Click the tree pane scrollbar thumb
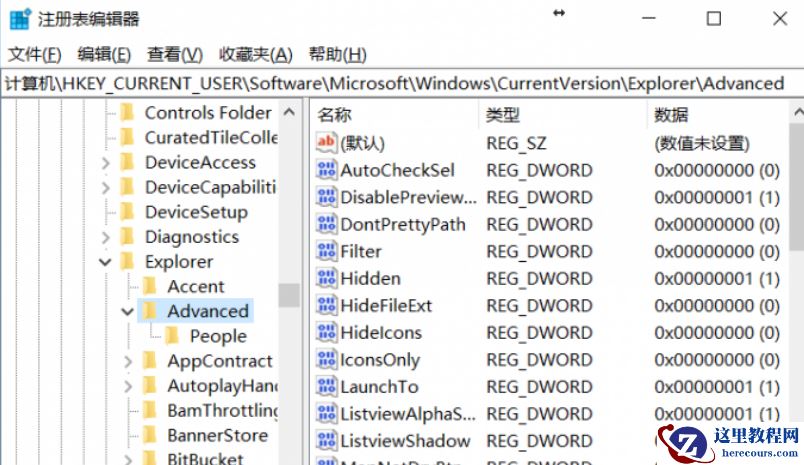The height and width of the screenshot is (465, 804). coord(290,295)
